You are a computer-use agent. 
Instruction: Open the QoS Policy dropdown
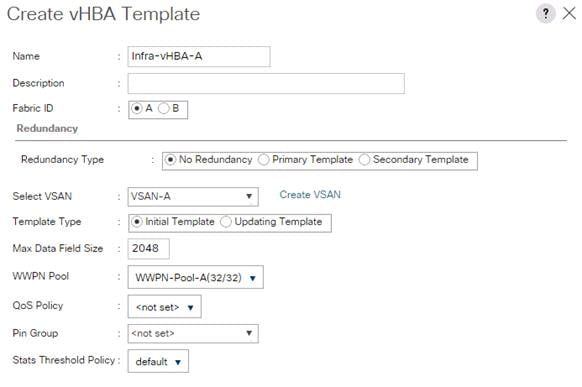coord(164,307)
